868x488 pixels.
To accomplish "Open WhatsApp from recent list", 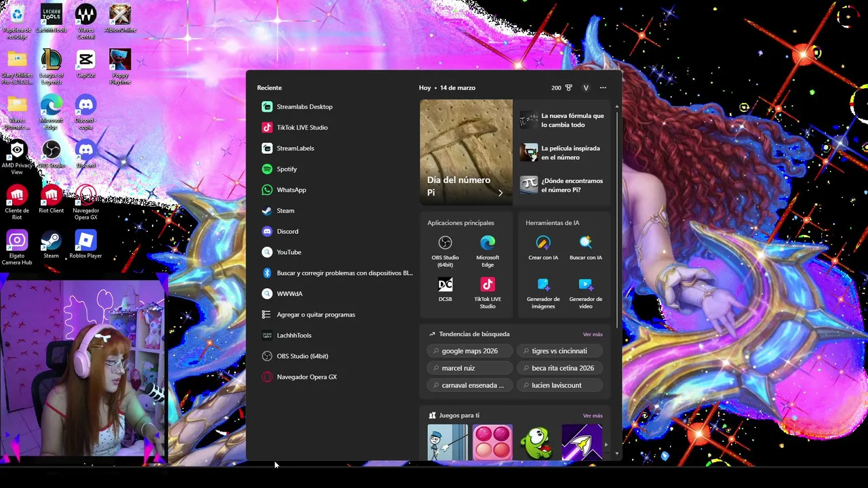I will pyautogui.click(x=336, y=190).
